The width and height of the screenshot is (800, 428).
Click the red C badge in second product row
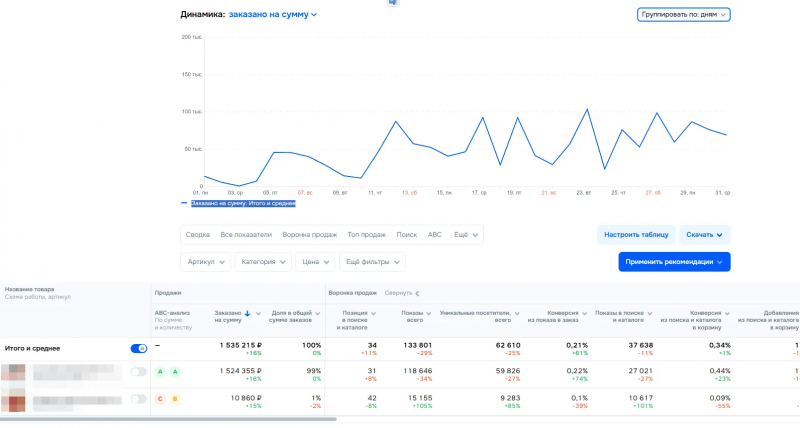coord(160,399)
